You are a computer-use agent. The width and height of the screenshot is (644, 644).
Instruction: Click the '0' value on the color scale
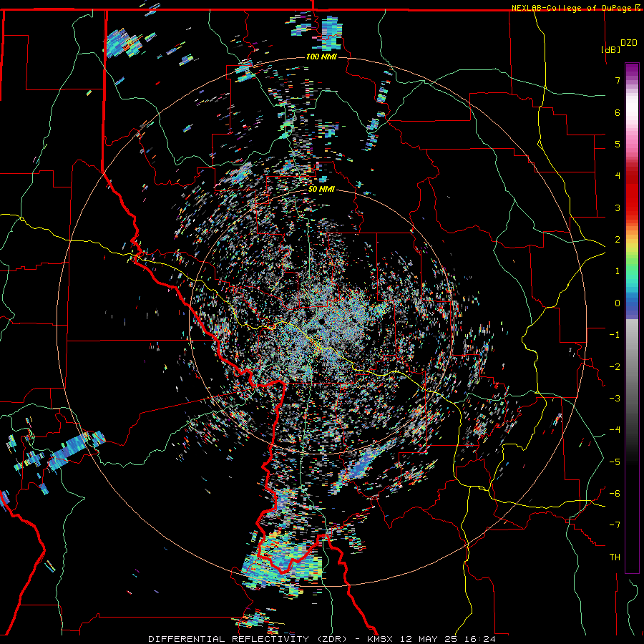coord(618,303)
